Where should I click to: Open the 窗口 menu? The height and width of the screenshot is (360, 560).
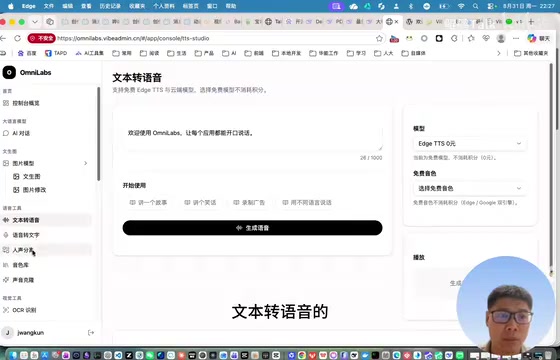(212, 6)
